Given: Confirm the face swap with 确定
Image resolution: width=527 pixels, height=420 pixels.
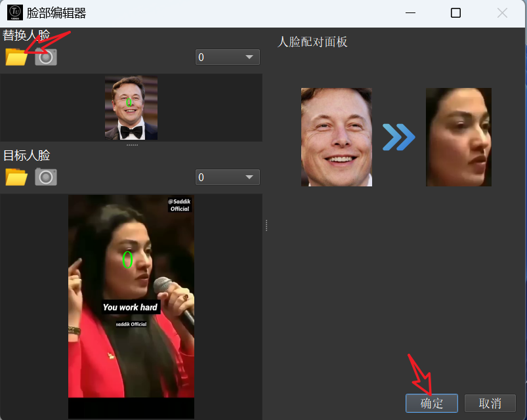Looking at the screenshot, I should (431, 403).
